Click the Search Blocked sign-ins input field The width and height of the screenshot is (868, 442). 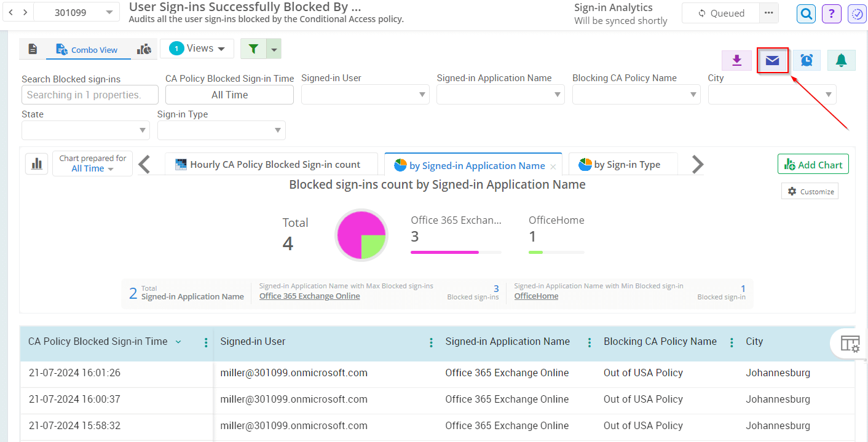(90, 95)
